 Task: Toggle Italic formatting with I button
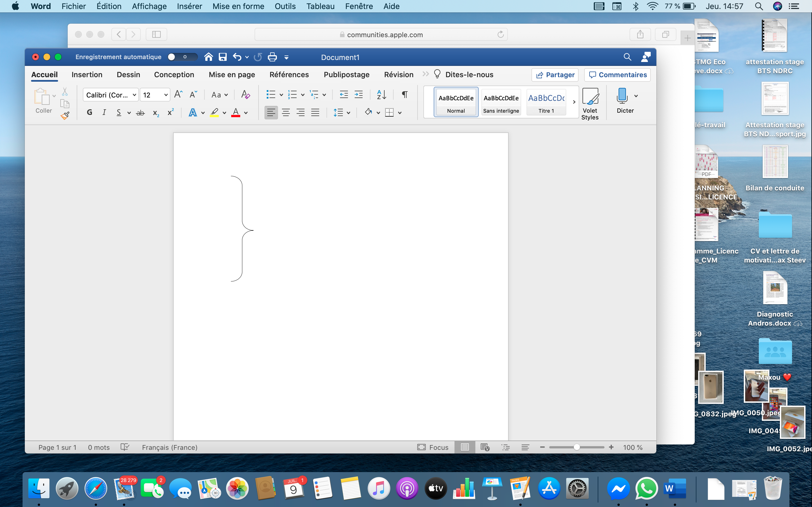(104, 113)
